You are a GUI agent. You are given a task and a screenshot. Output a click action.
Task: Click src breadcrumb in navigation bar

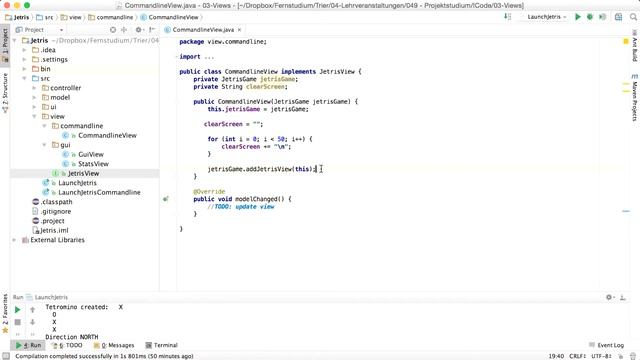(45, 17)
